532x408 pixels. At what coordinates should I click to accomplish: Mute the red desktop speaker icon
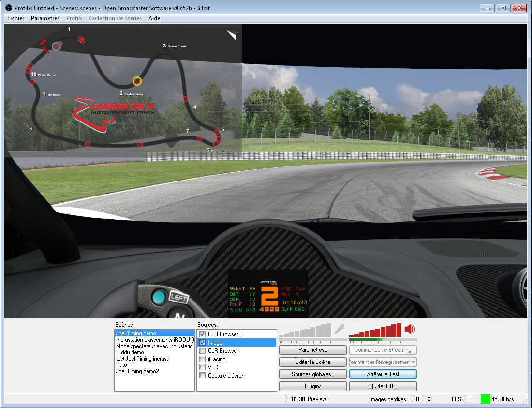410,329
